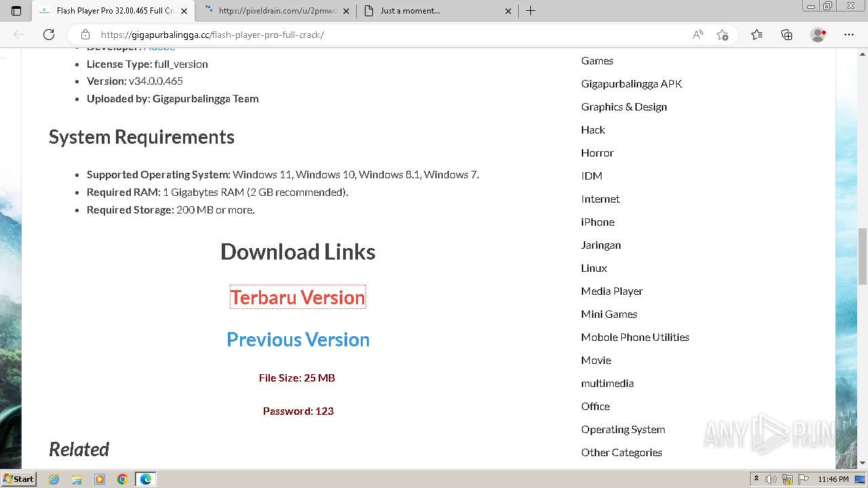Open the tab actions menu icon

point(16,11)
